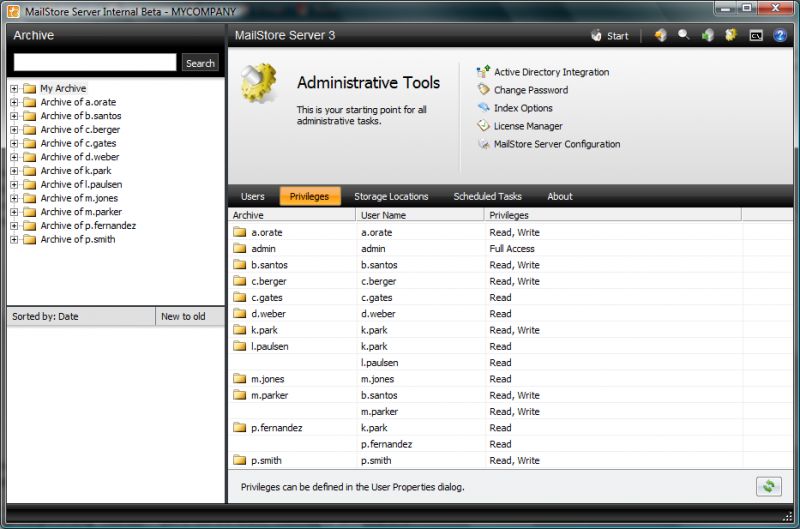Click the m.parker folder icon in privileges table
This screenshot has width=800, height=529.
click(x=239, y=395)
